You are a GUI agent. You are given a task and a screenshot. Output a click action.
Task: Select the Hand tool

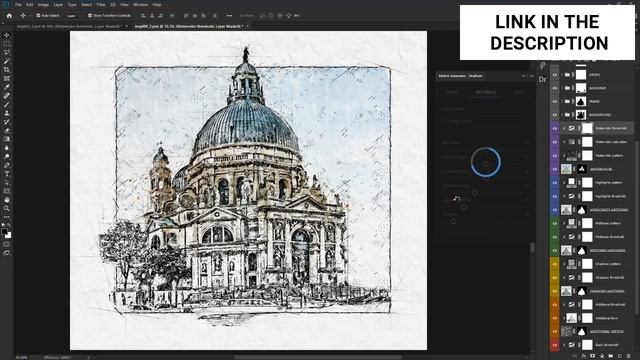(x=7, y=200)
